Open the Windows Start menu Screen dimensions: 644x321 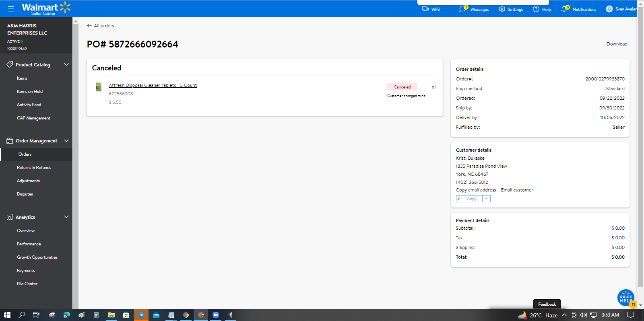7,315
